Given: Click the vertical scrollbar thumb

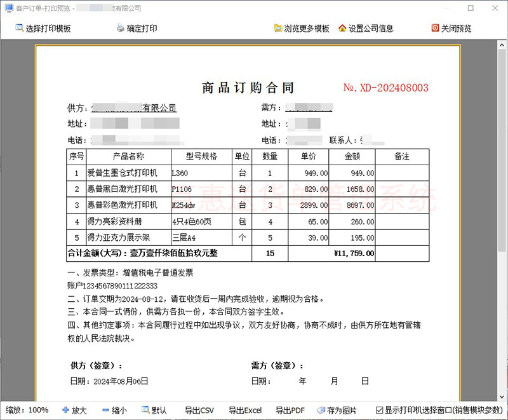Looking at the screenshot, I should 502,151.
